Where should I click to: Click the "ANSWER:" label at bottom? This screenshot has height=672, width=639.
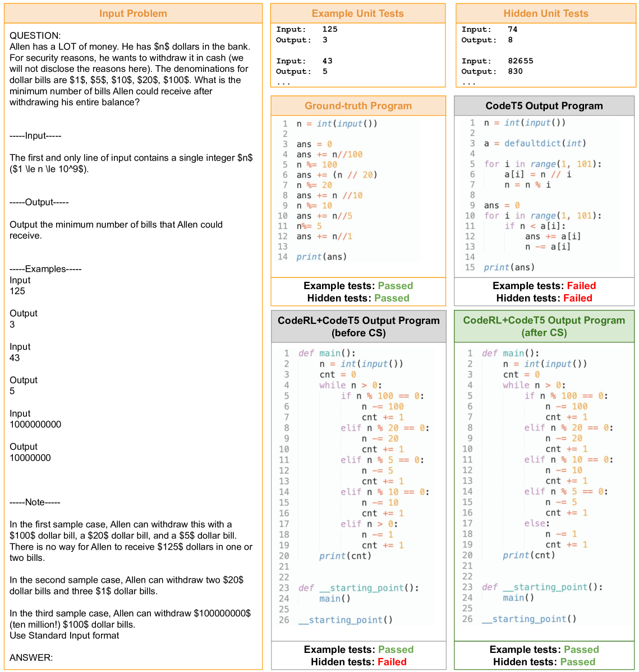[31, 658]
